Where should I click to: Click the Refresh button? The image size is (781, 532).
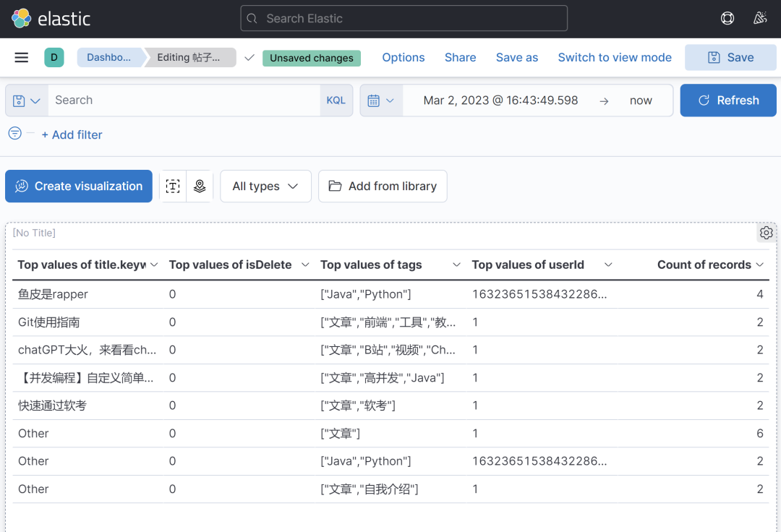pyautogui.click(x=728, y=100)
